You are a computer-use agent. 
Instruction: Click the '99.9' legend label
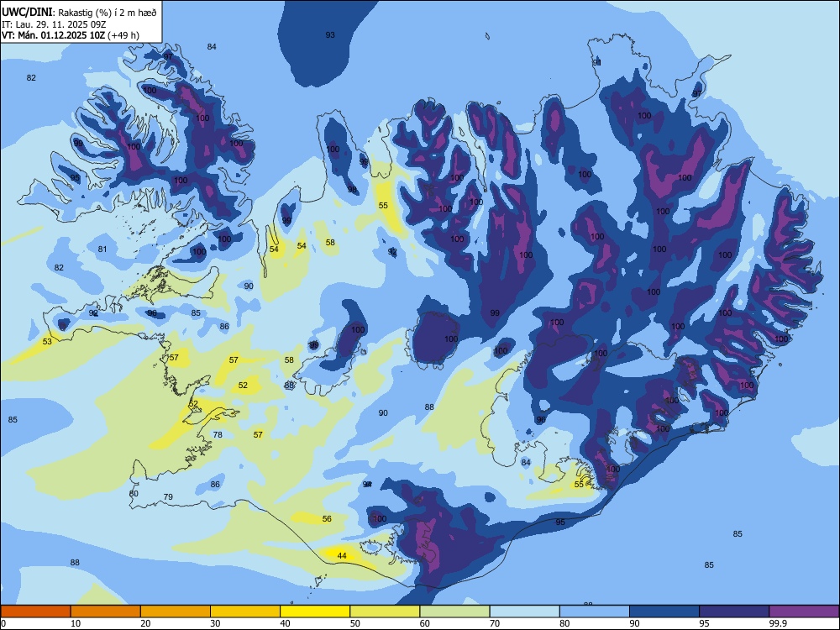click(777, 623)
